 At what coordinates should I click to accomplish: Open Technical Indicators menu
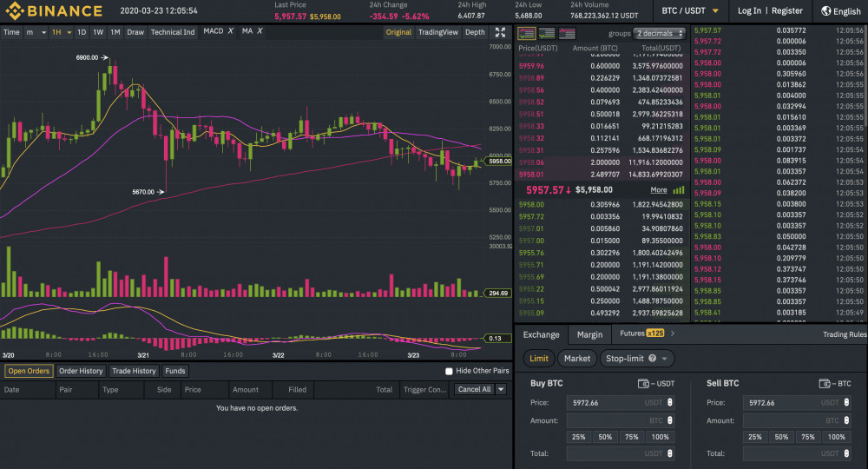[173, 32]
